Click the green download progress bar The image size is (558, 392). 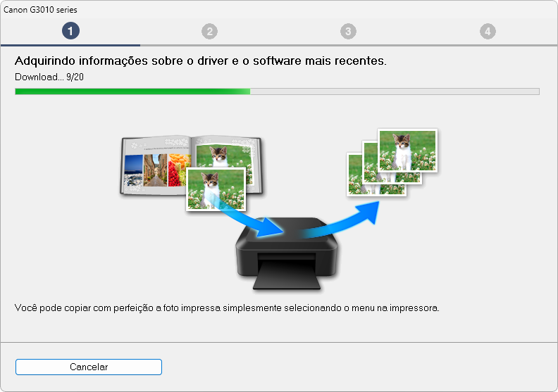277,91
